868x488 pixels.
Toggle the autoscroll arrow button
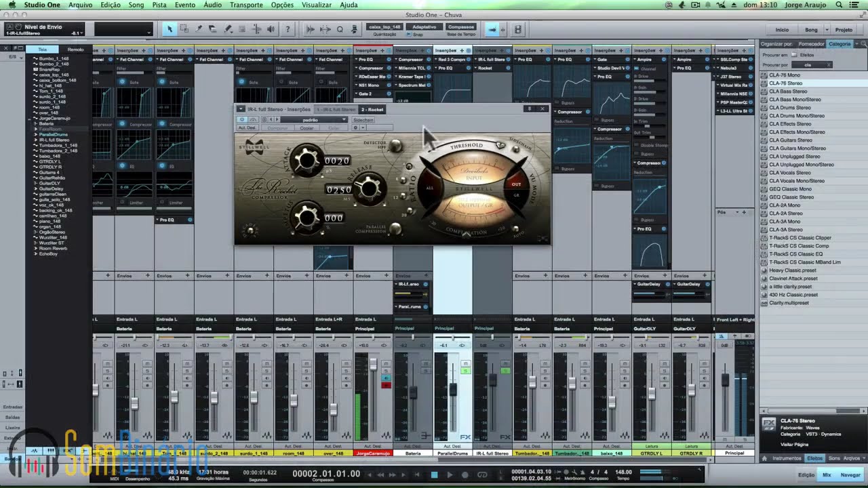(x=493, y=29)
